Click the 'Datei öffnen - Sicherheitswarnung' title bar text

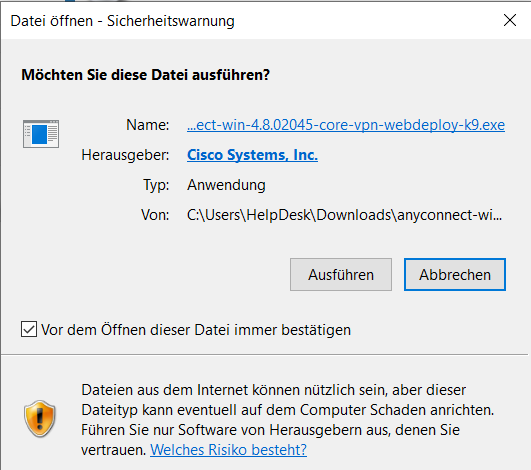pos(123,21)
